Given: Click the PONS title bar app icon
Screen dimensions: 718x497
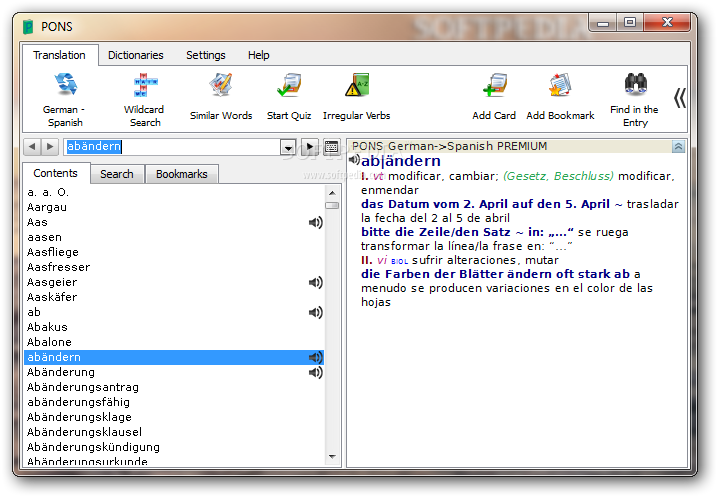Looking at the screenshot, I should (x=28, y=27).
